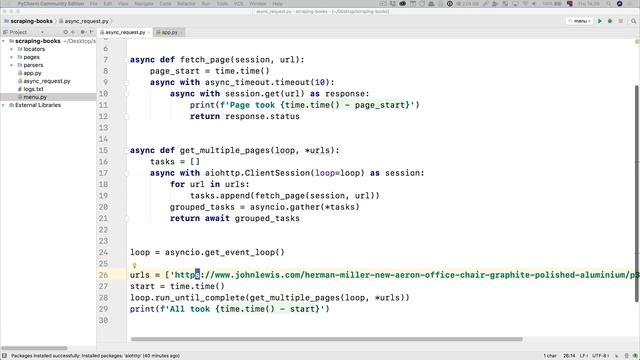
Task: Select the parsers folder row
Action: tap(48, 65)
